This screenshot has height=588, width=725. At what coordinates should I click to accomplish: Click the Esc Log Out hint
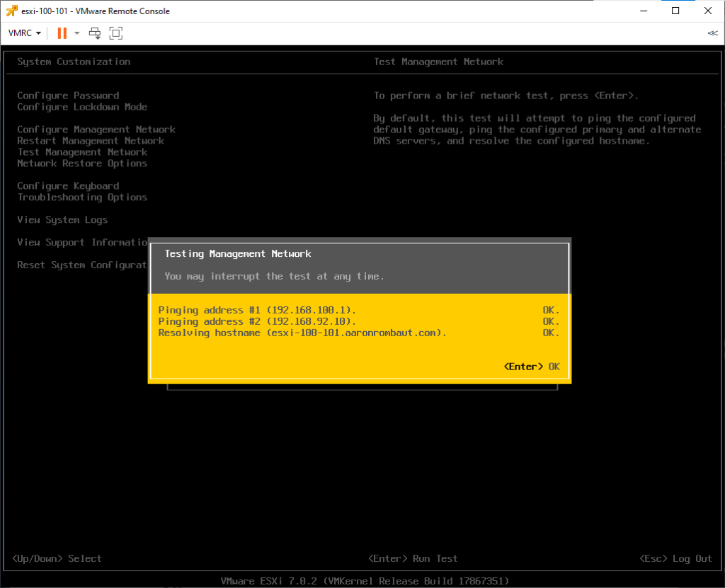coord(675,558)
